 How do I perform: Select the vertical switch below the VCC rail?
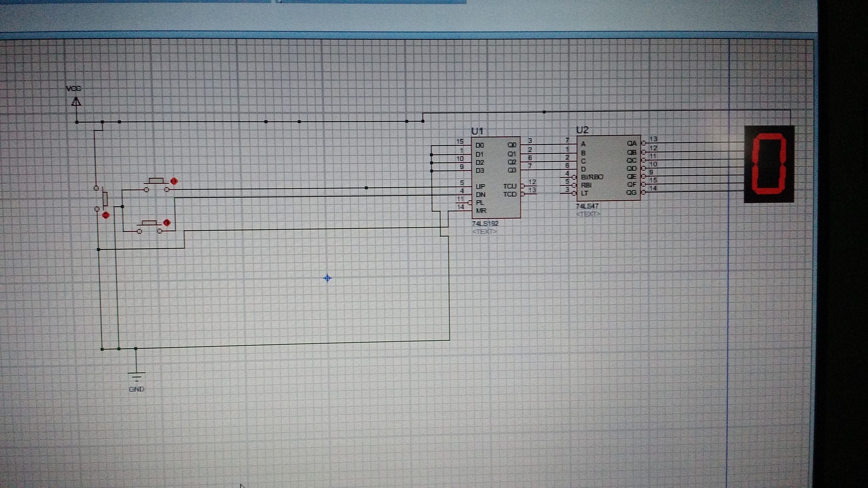point(102,199)
